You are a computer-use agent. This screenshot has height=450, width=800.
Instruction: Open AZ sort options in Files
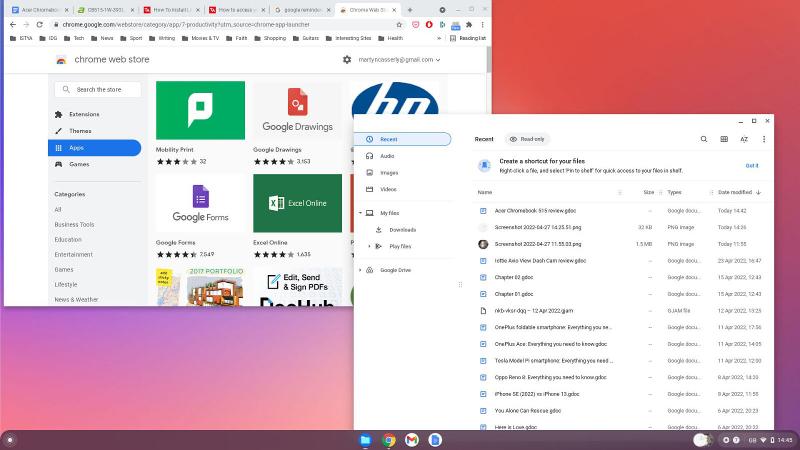coord(744,139)
